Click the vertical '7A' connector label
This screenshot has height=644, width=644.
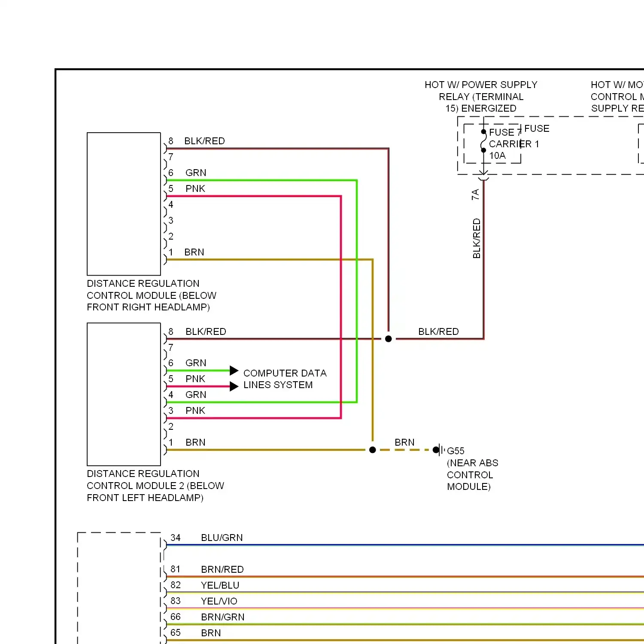pyautogui.click(x=475, y=194)
